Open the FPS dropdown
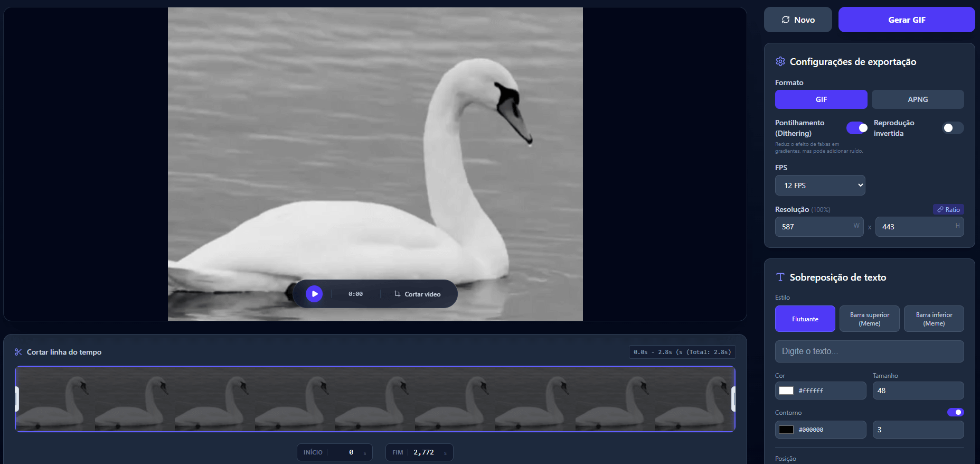The height and width of the screenshot is (464, 980). [820, 185]
